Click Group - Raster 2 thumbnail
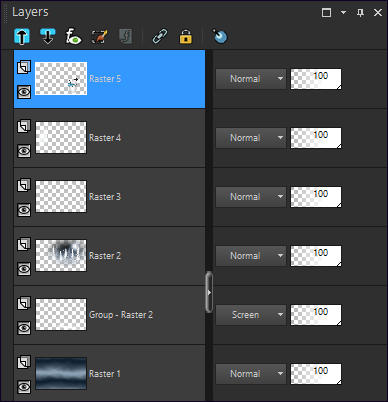Image resolution: width=388 pixels, height=402 pixels. [61, 315]
